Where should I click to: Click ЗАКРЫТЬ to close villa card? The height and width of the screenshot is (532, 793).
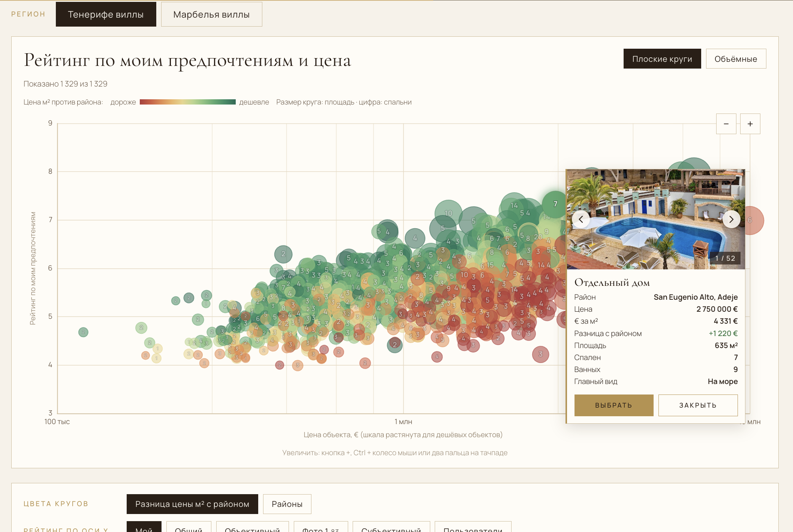(x=698, y=405)
